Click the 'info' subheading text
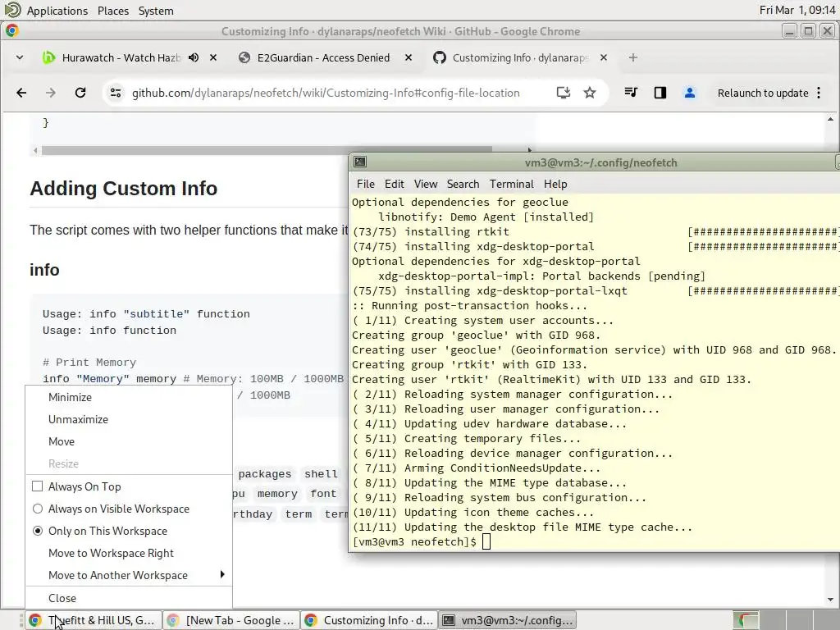The width and height of the screenshot is (840, 630). 44,270
